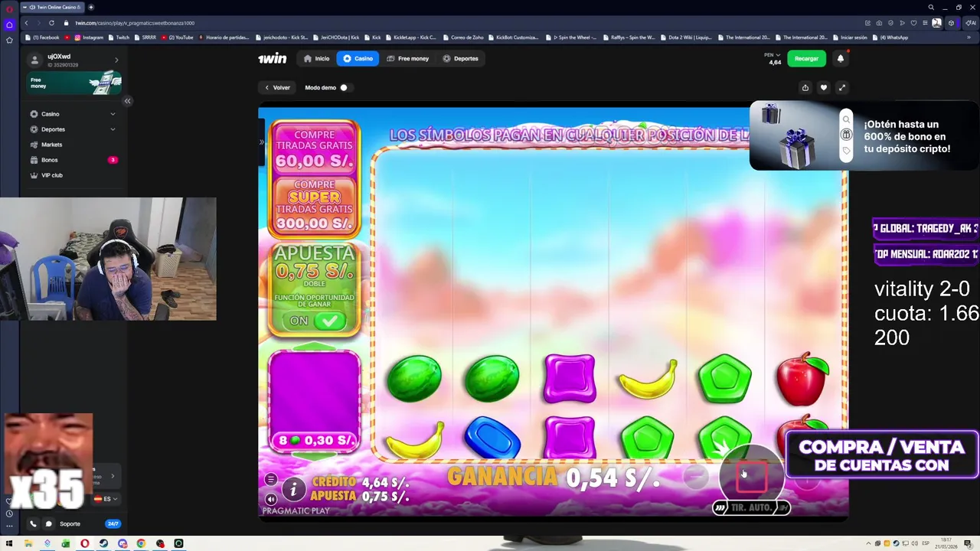The width and height of the screenshot is (980, 551).
Task: Expand the Casino section in sidebar
Action: click(x=73, y=114)
